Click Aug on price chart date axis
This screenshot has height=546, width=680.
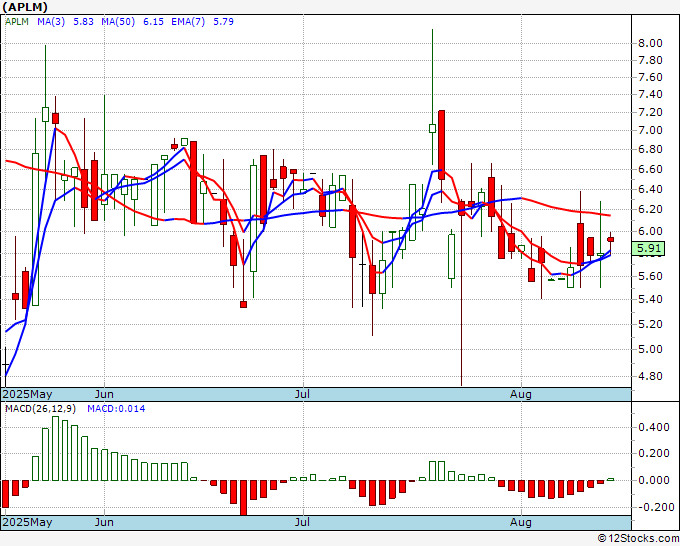520,394
